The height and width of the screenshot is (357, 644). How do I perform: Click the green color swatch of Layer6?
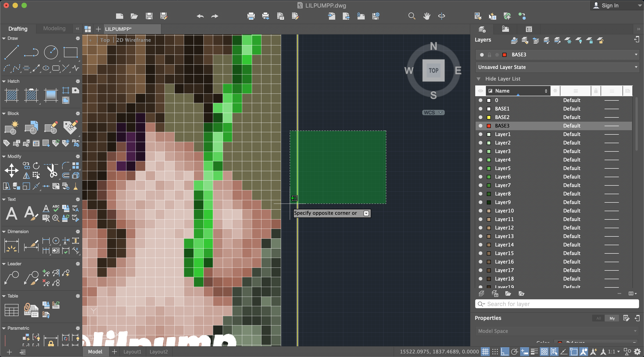tap(489, 177)
